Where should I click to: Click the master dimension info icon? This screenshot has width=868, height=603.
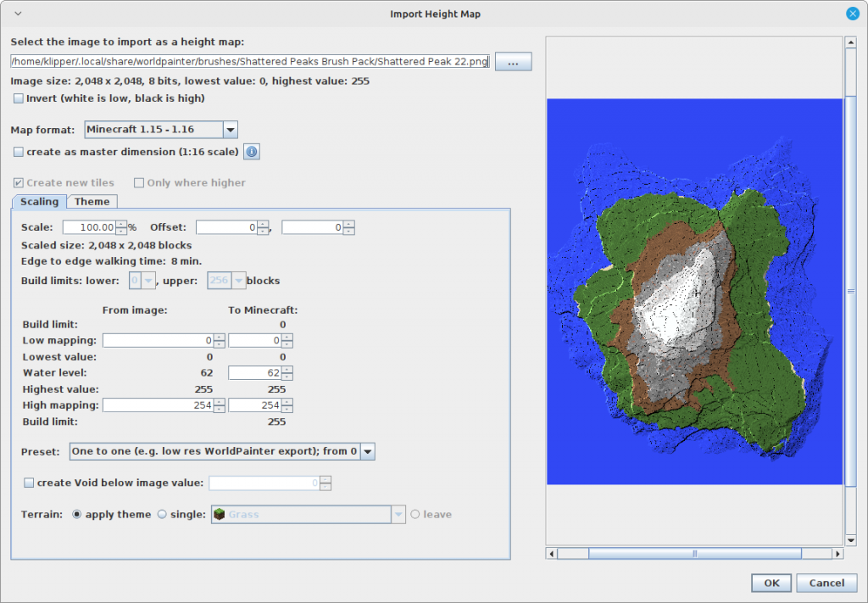click(252, 152)
